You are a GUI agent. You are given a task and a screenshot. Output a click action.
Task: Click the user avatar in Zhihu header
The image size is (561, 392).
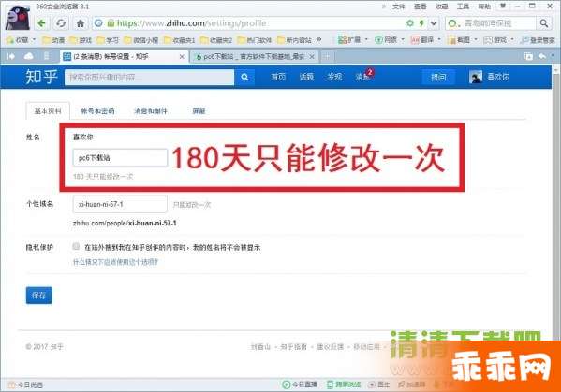(476, 77)
